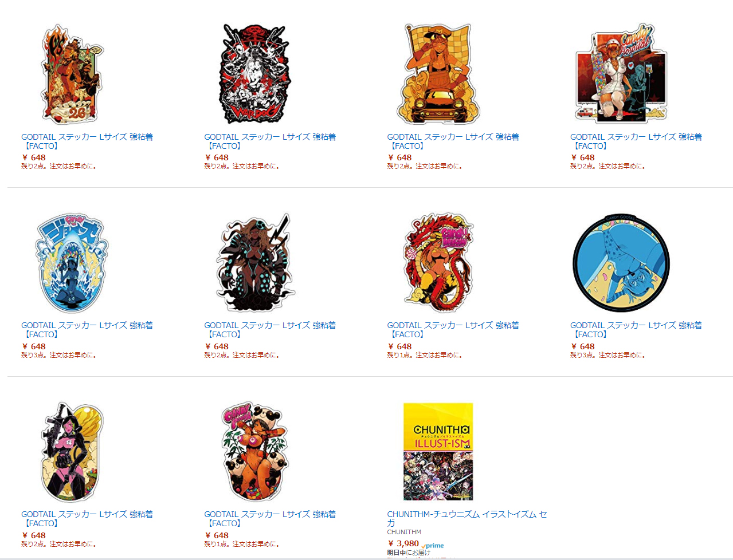Click the ¥ 3,980 price link
Image resolution: width=733 pixels, height=560 pixels.
403,543
